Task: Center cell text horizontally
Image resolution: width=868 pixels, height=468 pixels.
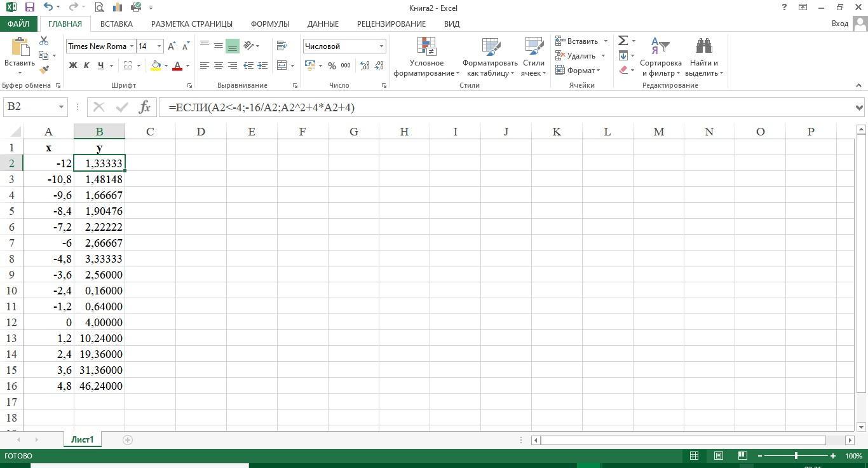Action: click(219, 65)
